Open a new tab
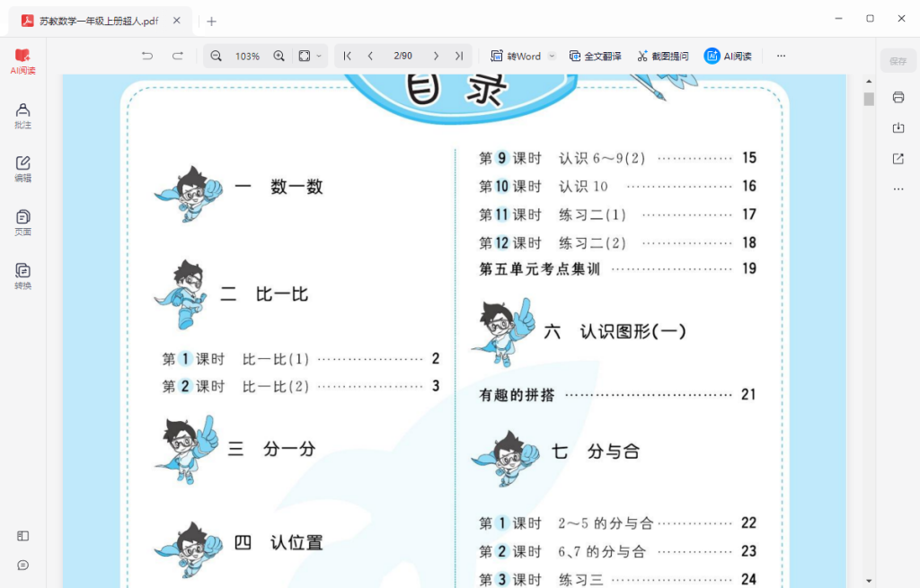Image resolution: width=920 pixels, height=588 pixels. coord(210,20)
